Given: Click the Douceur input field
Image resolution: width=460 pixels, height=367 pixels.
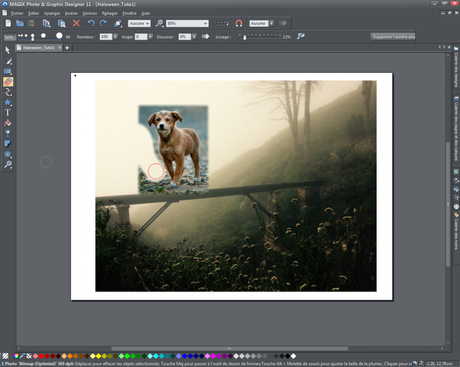Looking at the screenshot, I should 184,37.
